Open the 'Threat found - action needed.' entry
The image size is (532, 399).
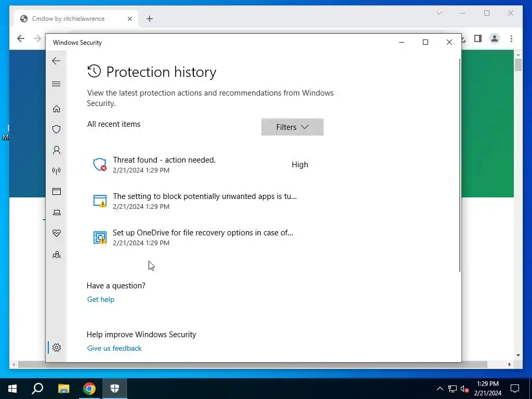pyautogui.click(x=205, y=165)
